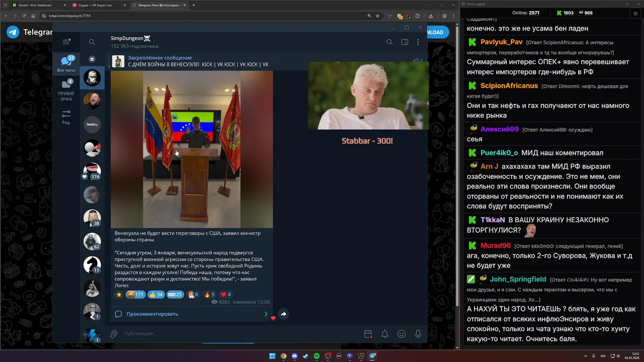Click Прокомментировать to comment
The image size is (644, 362).
(152, 314)
